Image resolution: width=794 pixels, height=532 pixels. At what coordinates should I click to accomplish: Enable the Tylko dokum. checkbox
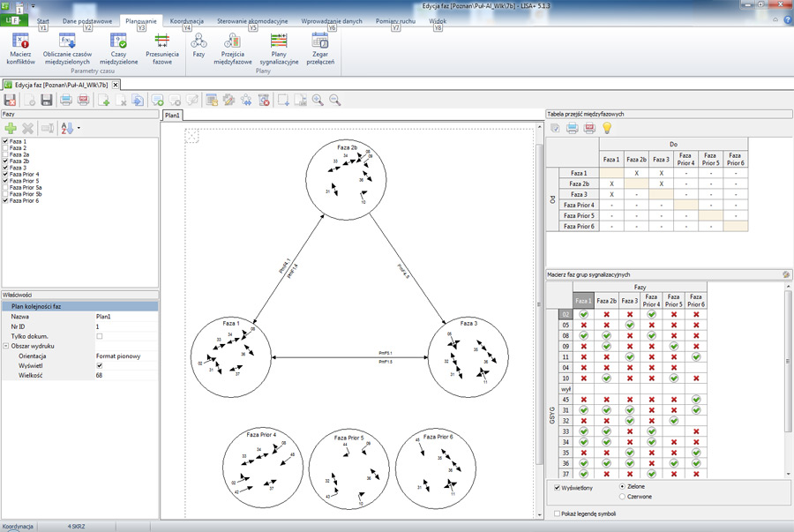99,336
